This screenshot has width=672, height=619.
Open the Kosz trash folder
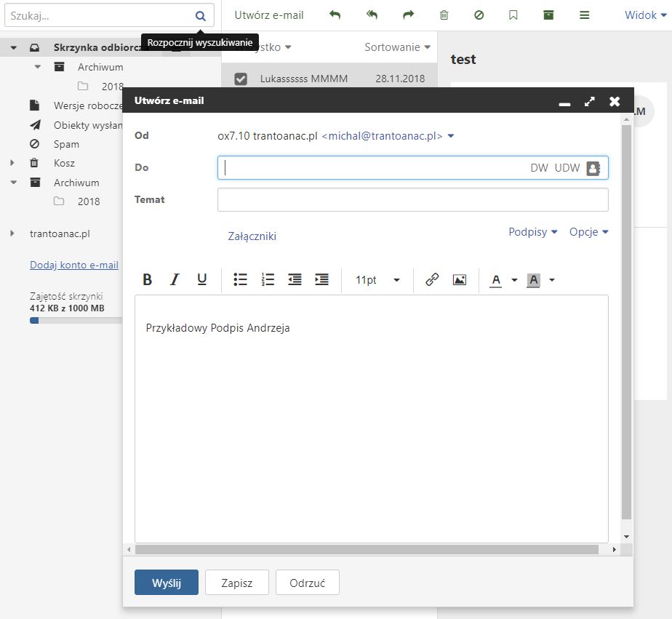[64, 163]
